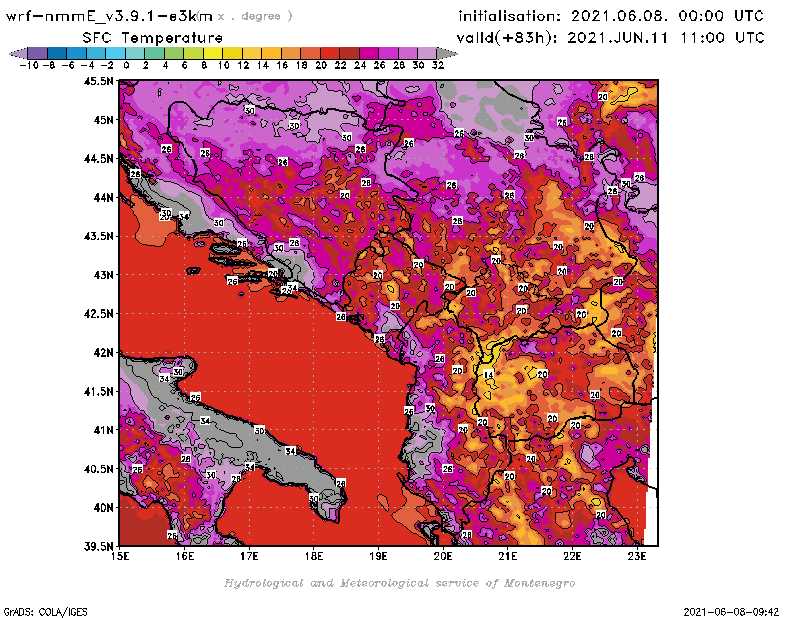Click the '40N' latitude axis label
800x618 pixels.
pos(104,508)
